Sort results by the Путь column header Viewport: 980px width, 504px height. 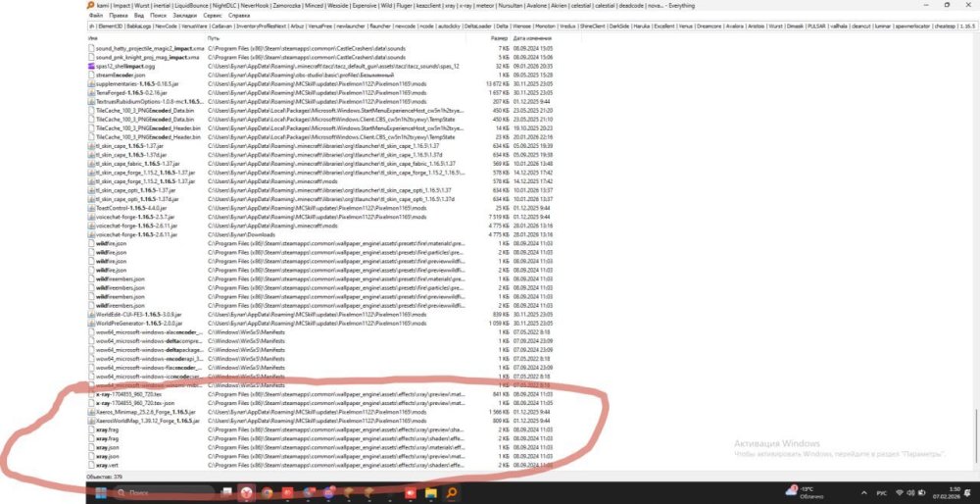pyautogui.click(x=214, y=39)
